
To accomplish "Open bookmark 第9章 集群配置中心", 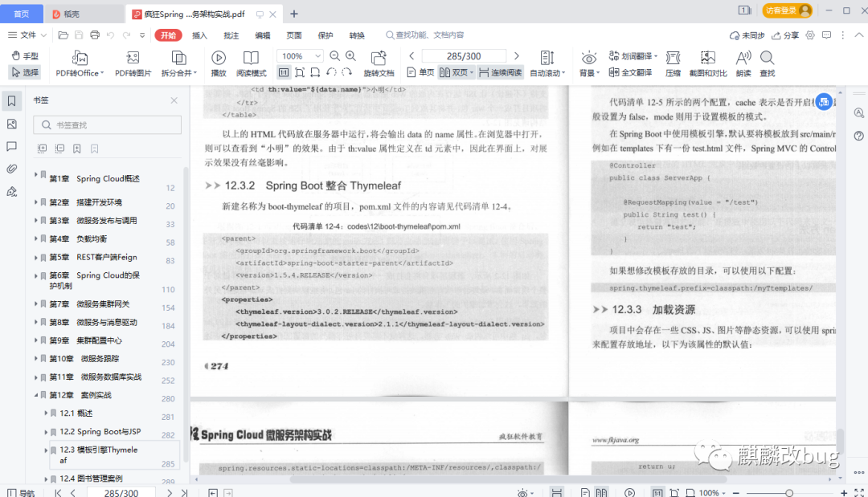I will pyautogui.click(x=85, y=340).
